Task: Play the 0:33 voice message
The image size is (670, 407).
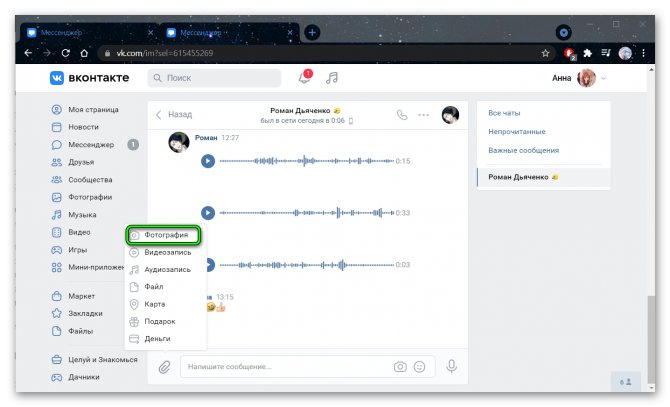Action: (x=208, y=213)
